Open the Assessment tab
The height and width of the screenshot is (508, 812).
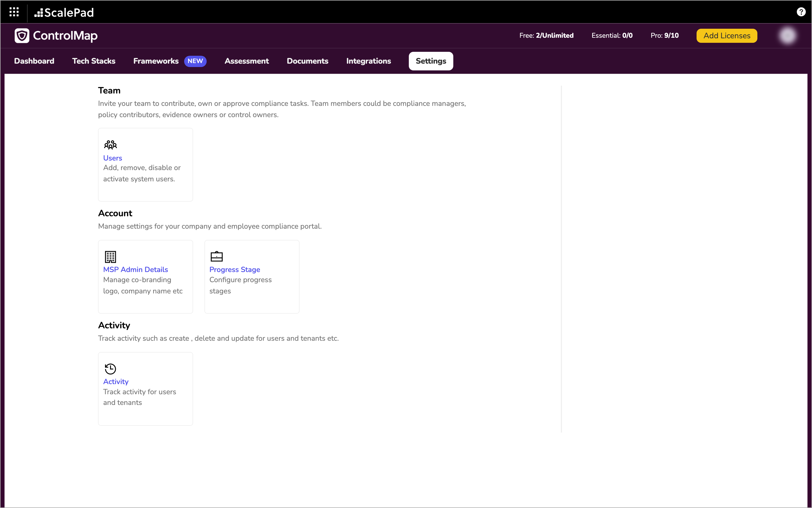[247, 61]
